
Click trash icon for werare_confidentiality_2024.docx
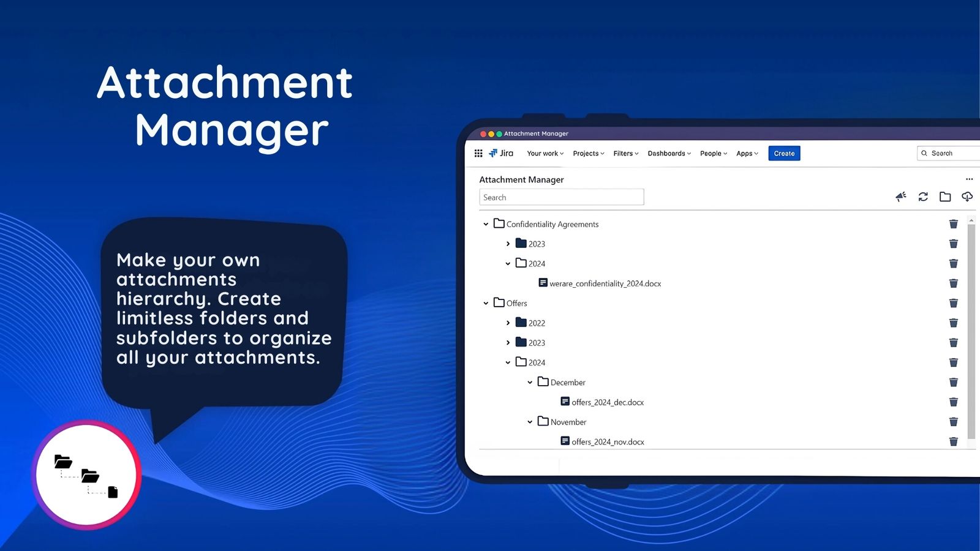tap(954, 283)
